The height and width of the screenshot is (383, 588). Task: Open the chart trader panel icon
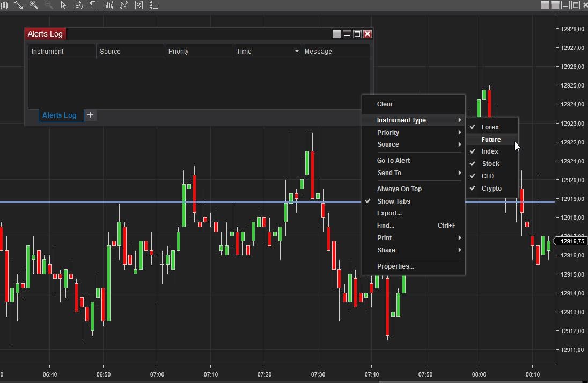(x=93, y=5)
